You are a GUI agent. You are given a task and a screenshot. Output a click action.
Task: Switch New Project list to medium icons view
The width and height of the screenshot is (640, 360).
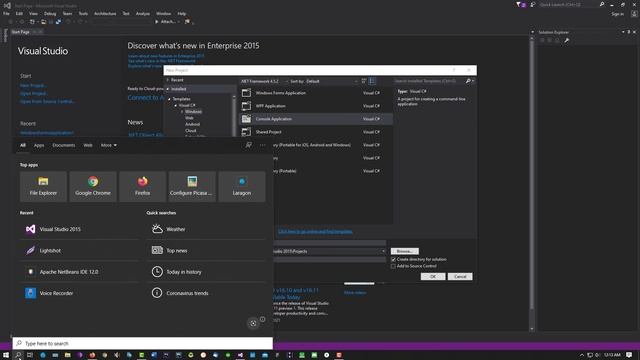point(372,81)
